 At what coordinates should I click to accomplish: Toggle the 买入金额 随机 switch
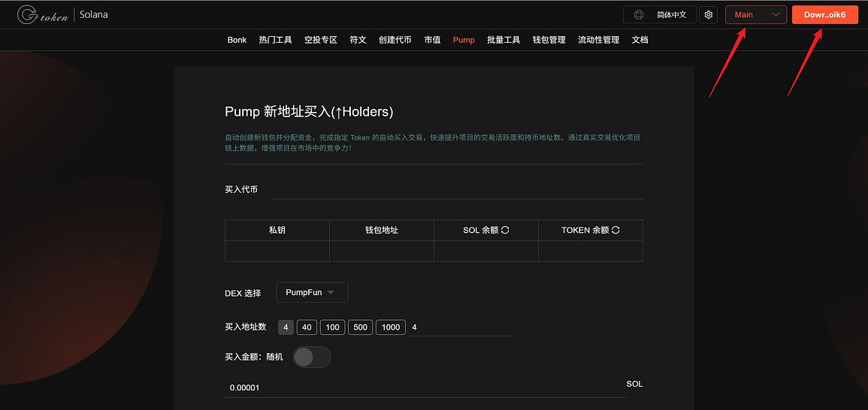tap(312, 357)
